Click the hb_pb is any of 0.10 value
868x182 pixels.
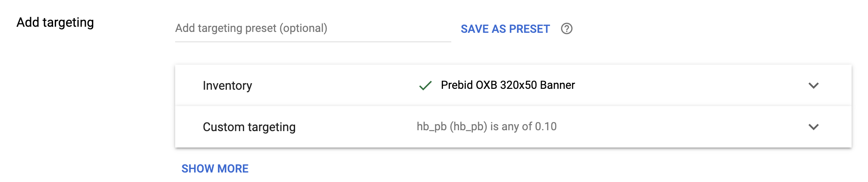(x=486, y=126)
